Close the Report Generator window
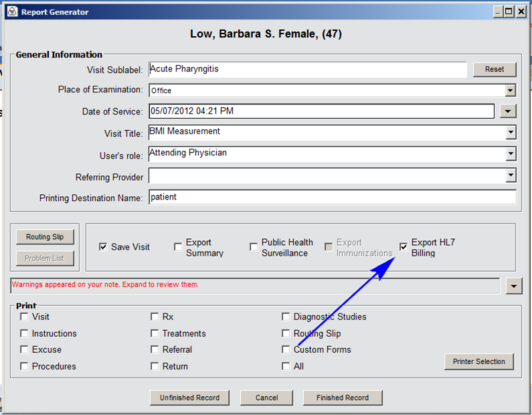 (521, 12)
